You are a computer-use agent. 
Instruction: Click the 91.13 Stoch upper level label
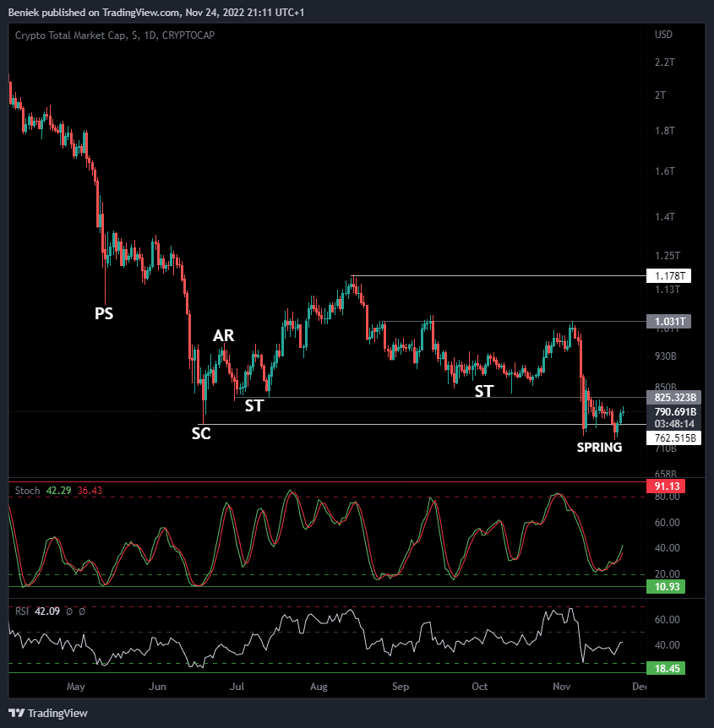pyautogui.click(x=666, y=486)
